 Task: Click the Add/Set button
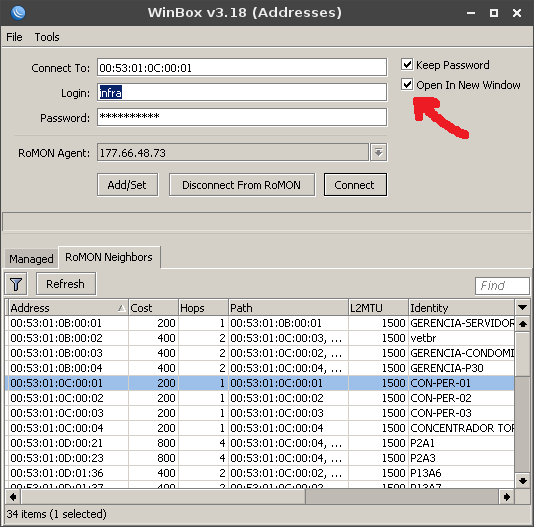point(127,185)
